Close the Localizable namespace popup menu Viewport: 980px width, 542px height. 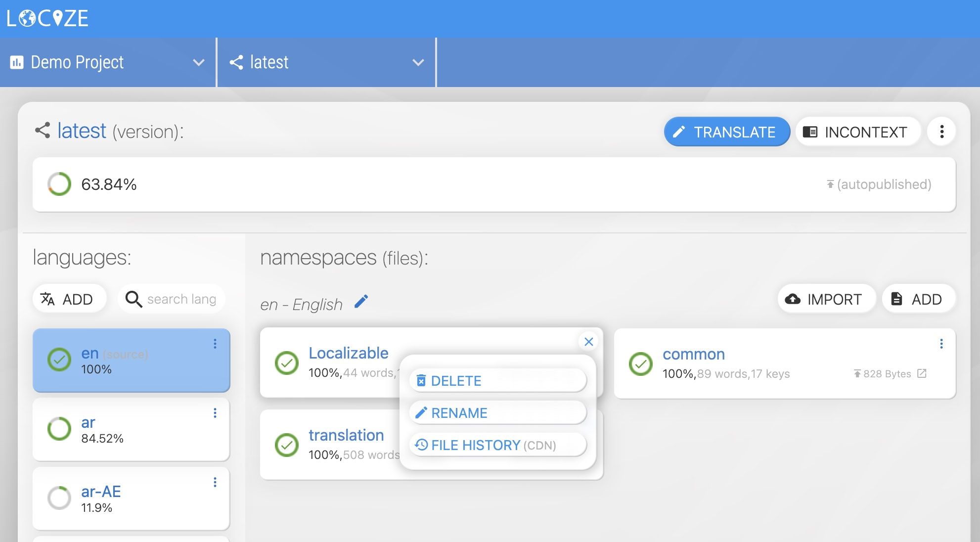[x=588, y=341]
